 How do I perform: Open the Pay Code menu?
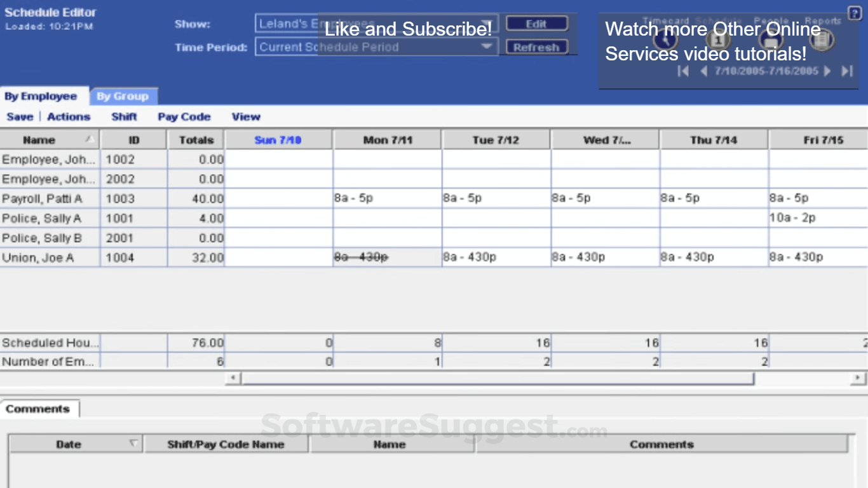(184, 116)
